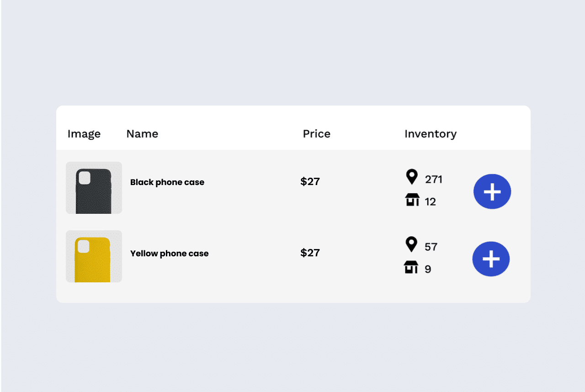Select the Image column header
Image resolution: width=585 pixels, height=392 pixels.
click(x=84, y=134)
